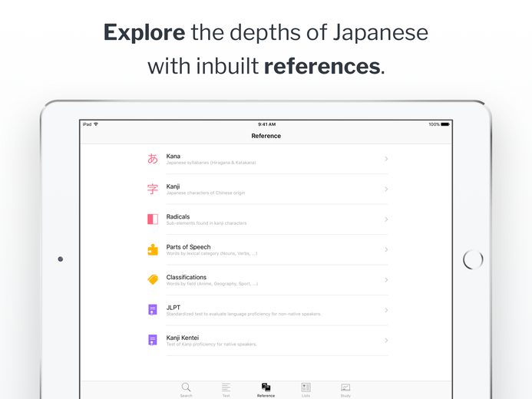
Task: Open the Lists tab
Action: (x=306, y=390)
